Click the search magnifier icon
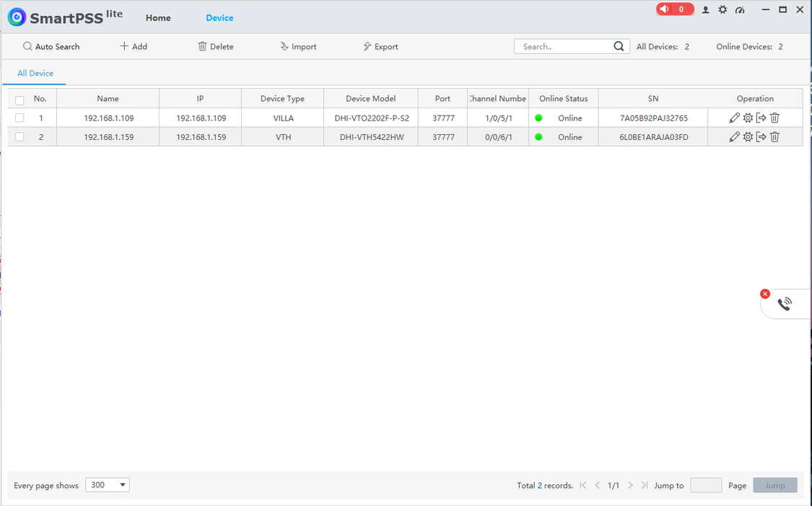The height and width of the screenshot is (506, 812). [619, 46]
